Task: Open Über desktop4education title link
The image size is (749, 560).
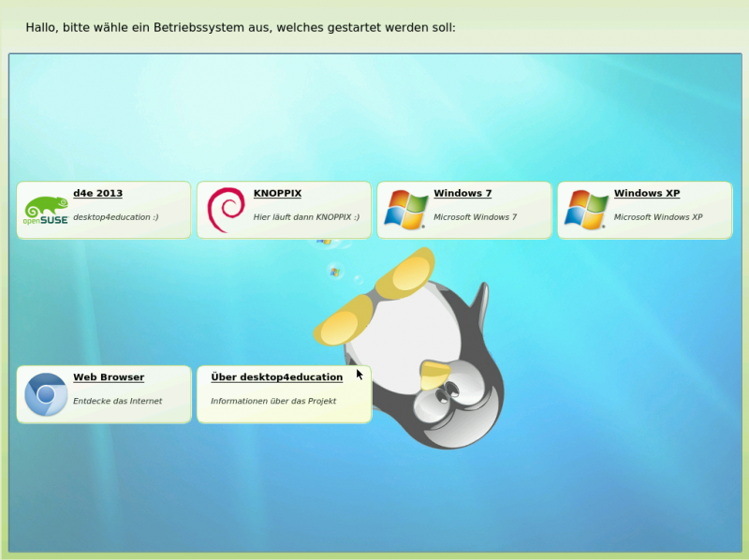Action: [x=276, y=377]
